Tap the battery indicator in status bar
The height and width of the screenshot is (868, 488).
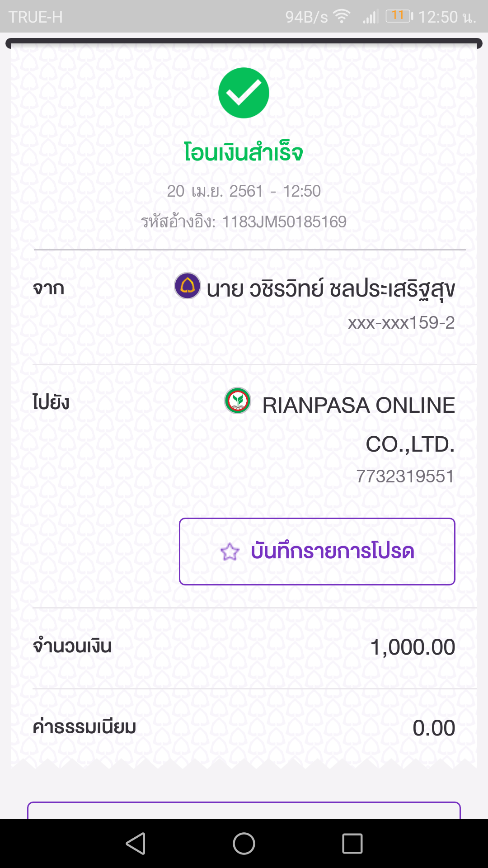point(399,16)
